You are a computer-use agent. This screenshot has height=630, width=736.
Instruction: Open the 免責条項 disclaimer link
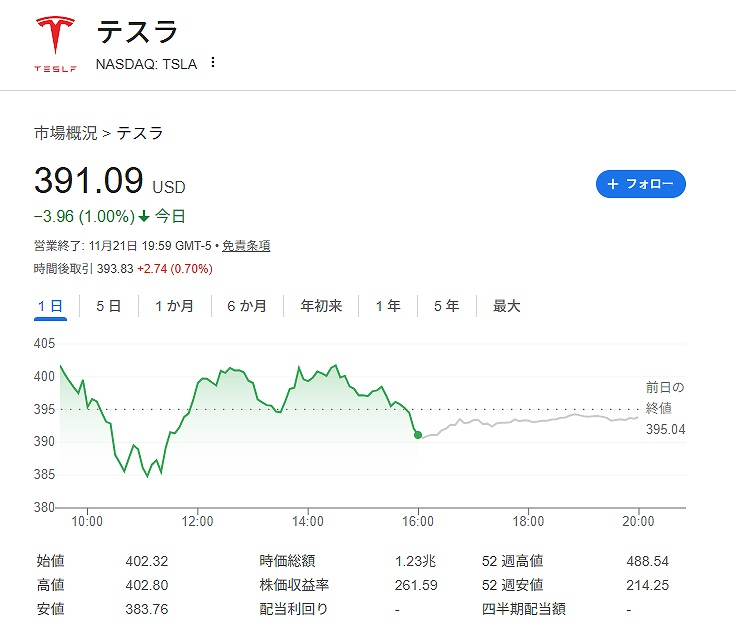pyautogui.click(x=246, y=246)
